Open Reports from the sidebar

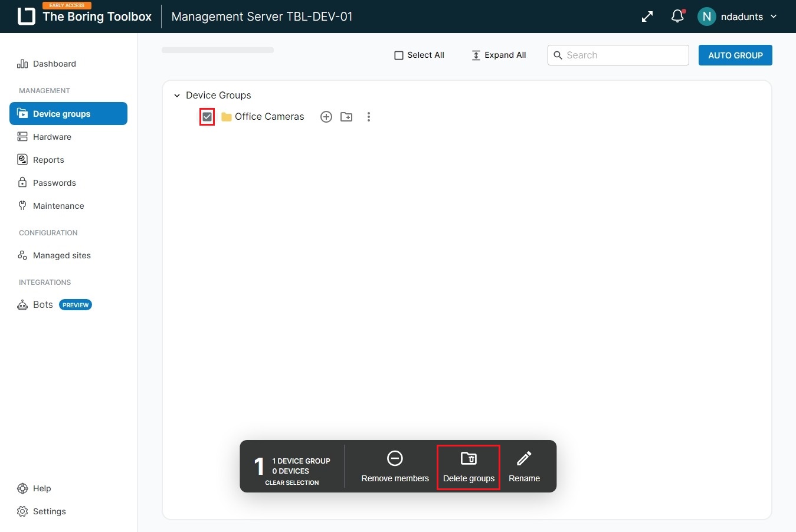48,159
